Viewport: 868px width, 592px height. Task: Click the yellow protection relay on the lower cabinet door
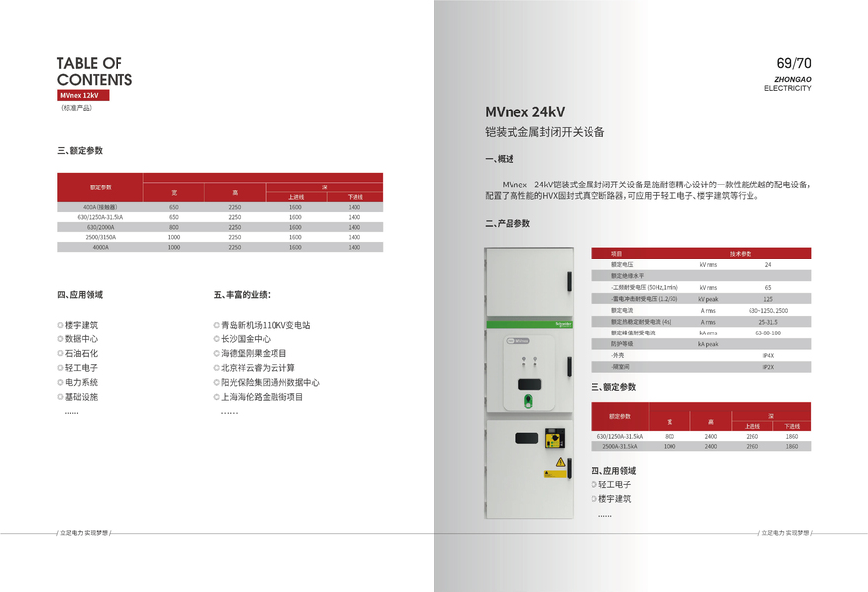point(555,438)
